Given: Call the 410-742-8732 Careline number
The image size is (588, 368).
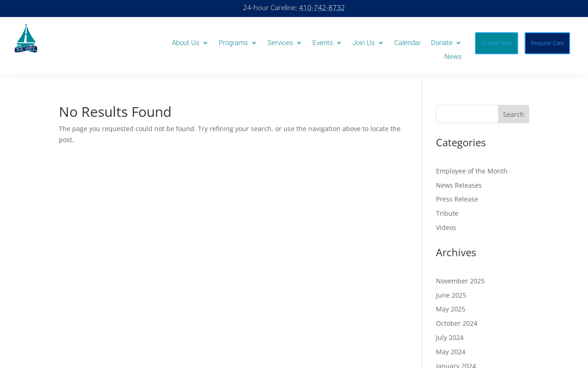Looking at the screenshot, I should 322,7.
